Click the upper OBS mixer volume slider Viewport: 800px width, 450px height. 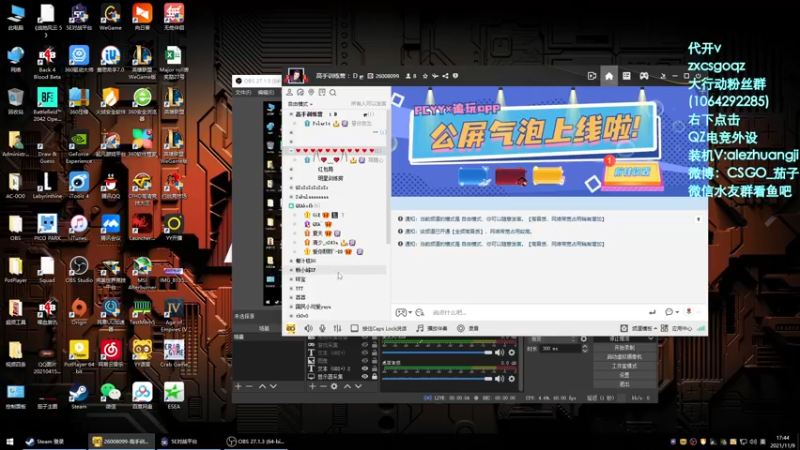(x=437, y=353)
